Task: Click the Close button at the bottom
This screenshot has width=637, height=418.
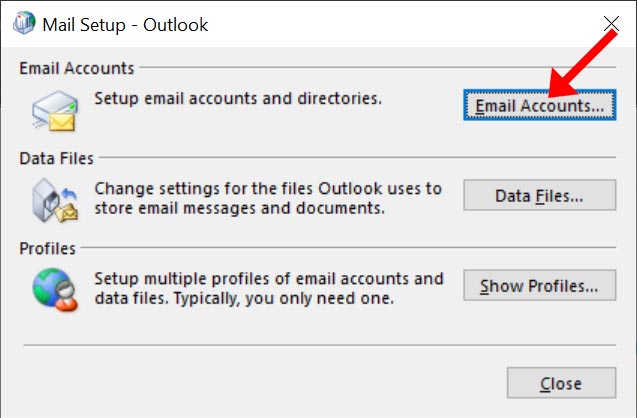Action: (x=561, y=383)
